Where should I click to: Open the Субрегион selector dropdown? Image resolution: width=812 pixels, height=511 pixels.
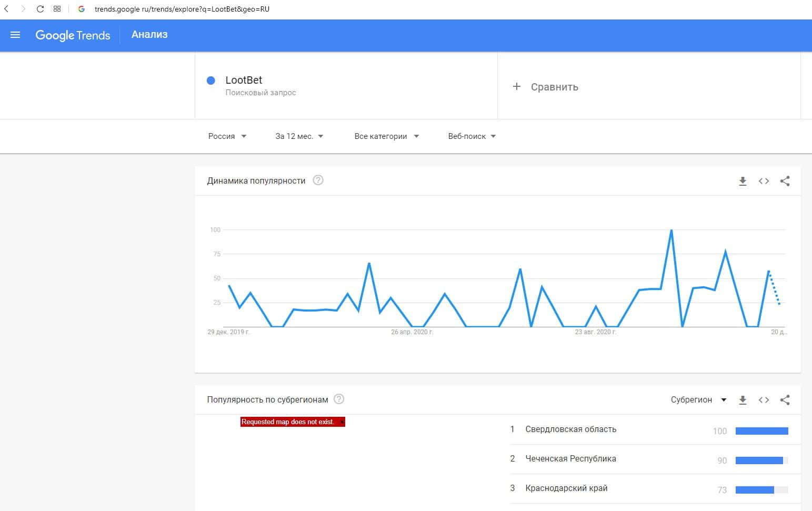(x=698, y=400)
